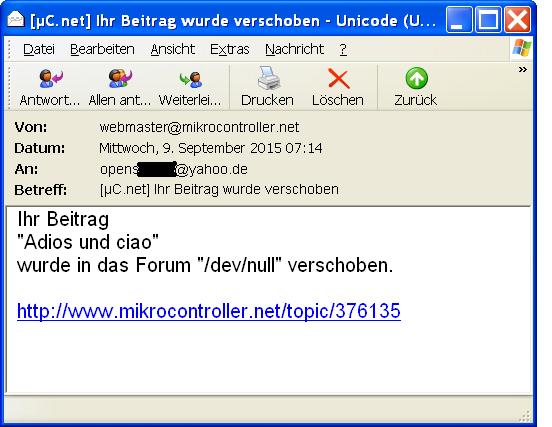Open the mikrocontroller.net topic link

click(x=209, y=311)
